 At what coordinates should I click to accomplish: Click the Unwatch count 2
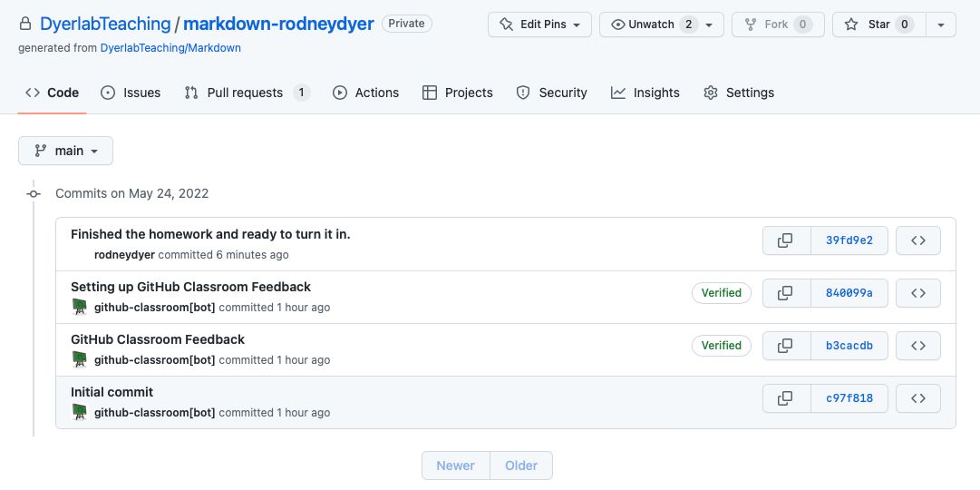click(688, 24)
